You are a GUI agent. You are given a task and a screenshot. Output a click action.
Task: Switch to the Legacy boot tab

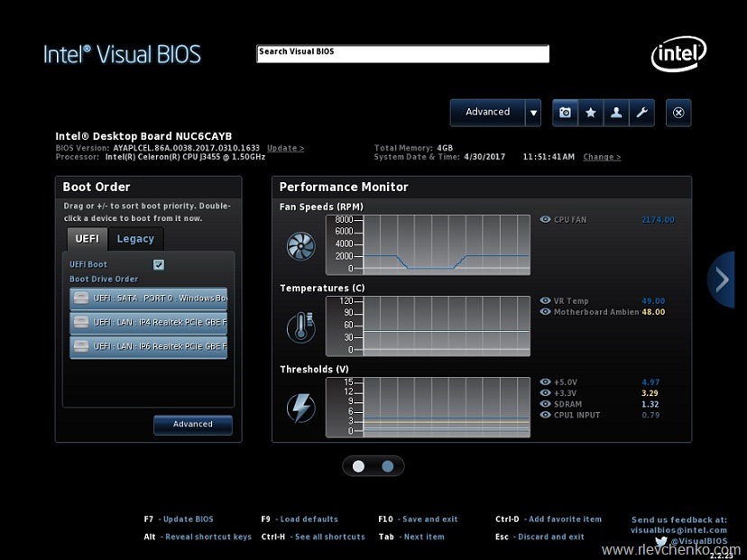coord(135,239)
